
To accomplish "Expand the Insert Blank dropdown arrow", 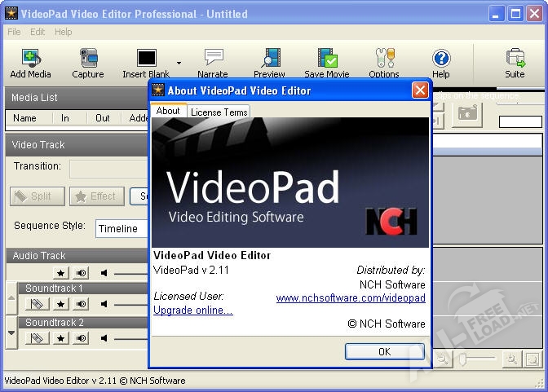I will 179,60.
